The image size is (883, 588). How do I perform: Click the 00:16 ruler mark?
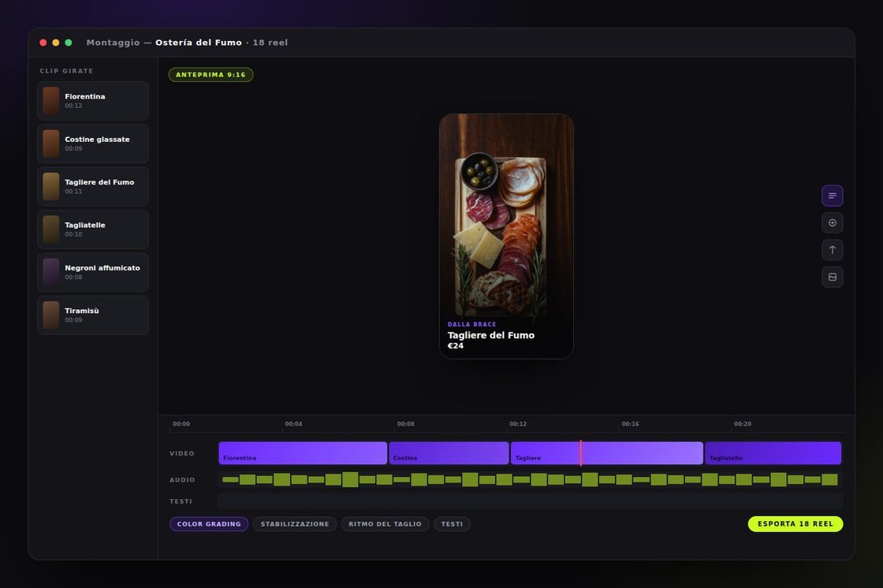coord(630,423)
